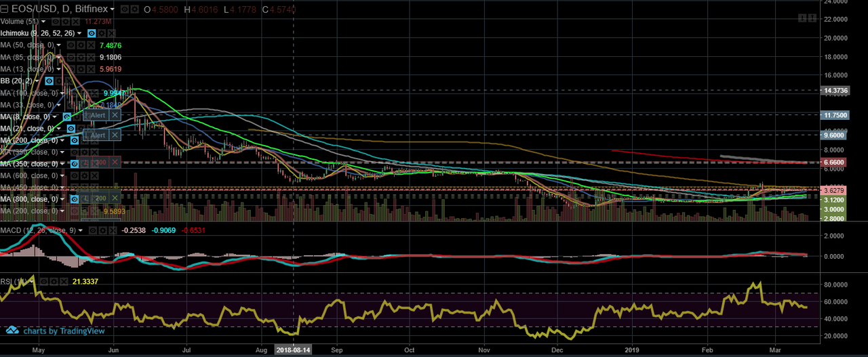868x357 pixels.
Task: Open dropdown arrow of RSI (14)
Action: [32, 282]
